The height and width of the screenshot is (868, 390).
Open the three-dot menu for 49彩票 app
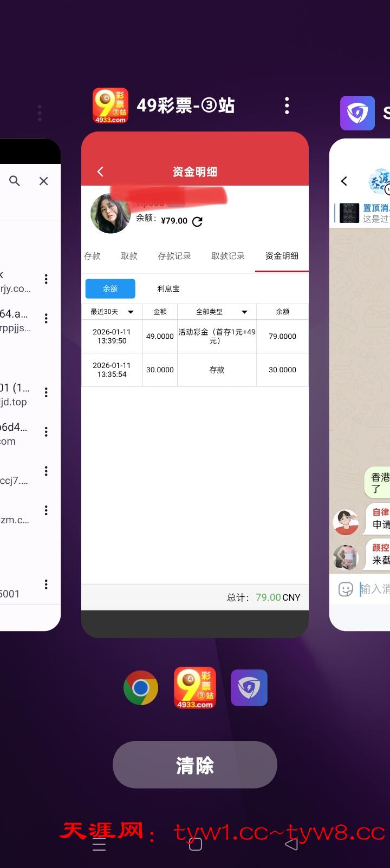[287, 106]
